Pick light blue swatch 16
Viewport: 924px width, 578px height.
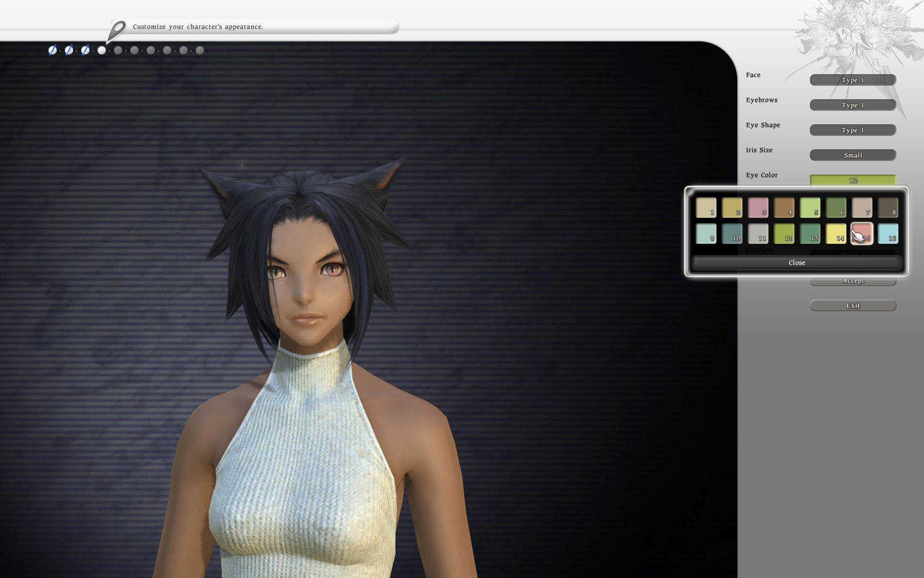click(x=888, y=234)
